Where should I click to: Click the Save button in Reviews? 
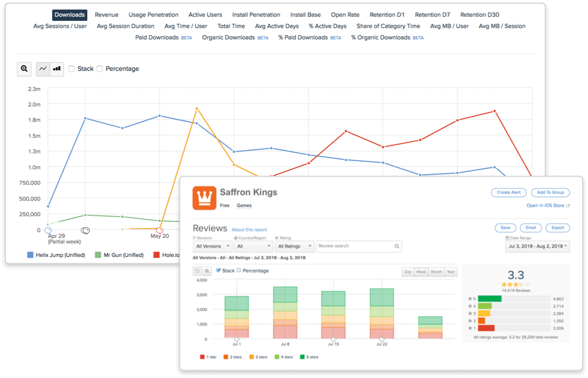click(x=506, y=228)
